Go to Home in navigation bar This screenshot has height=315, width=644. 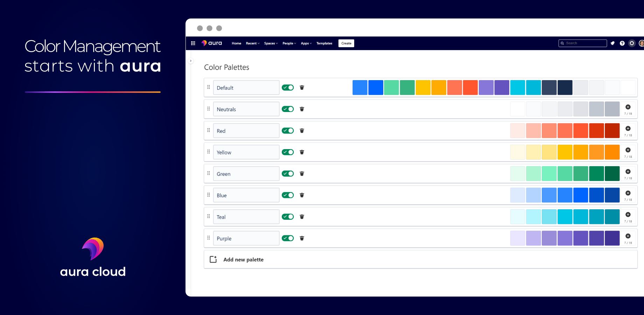(x=236, y=43)
